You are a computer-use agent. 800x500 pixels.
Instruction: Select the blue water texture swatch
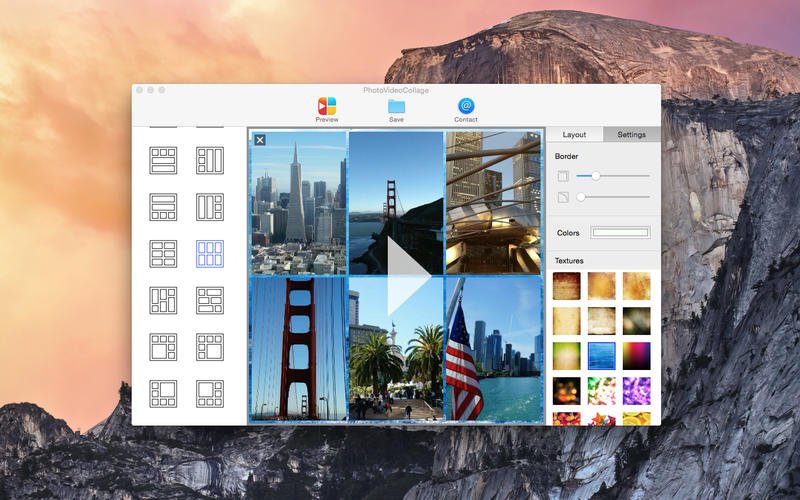pyautogui.click(x=601, y=355)
